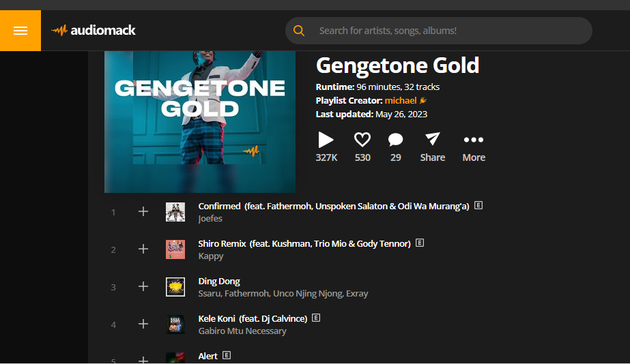630x364 pixels.
Task: Play the Gengetone Gold playlist
Action: pos(326,140)
